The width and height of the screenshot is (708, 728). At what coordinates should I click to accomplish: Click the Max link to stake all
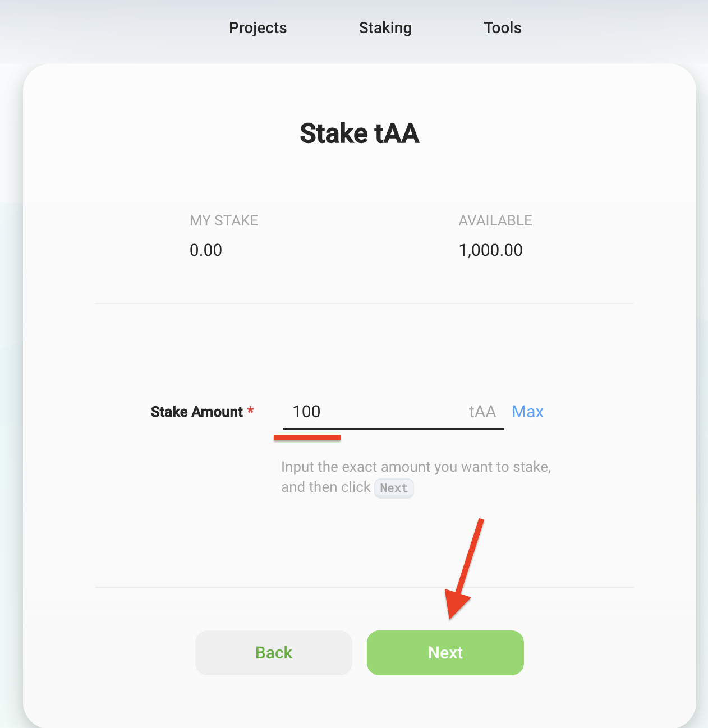coord(527,412)
